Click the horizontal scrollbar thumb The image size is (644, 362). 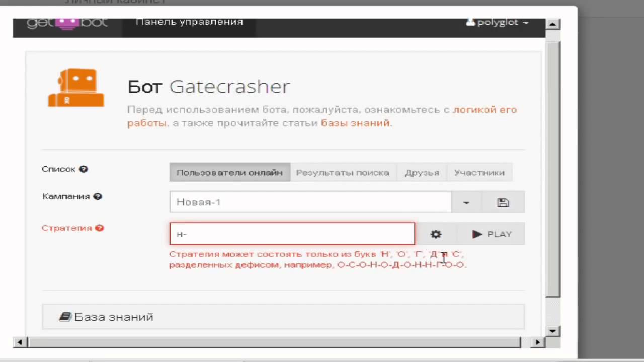point(274,342)
